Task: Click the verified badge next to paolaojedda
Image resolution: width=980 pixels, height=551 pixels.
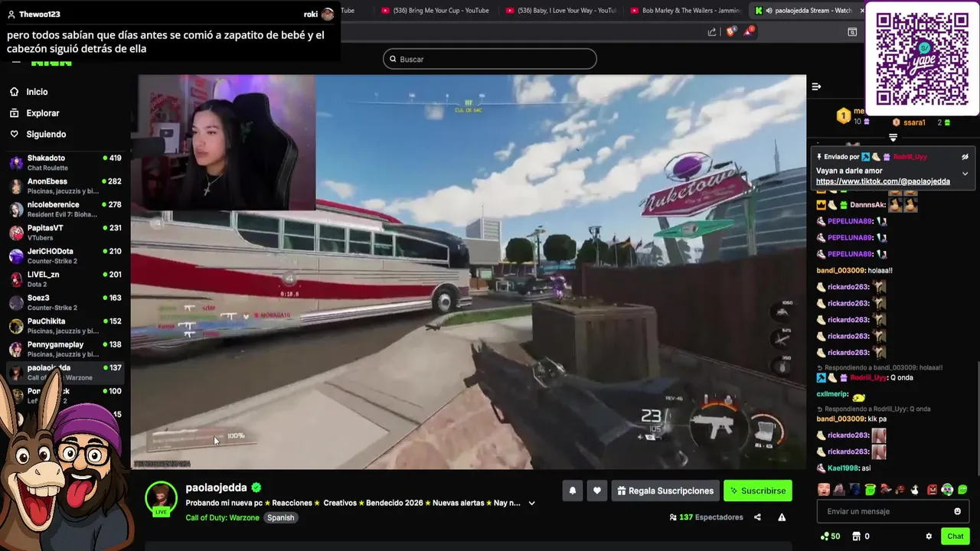Action: pos(256,487)
